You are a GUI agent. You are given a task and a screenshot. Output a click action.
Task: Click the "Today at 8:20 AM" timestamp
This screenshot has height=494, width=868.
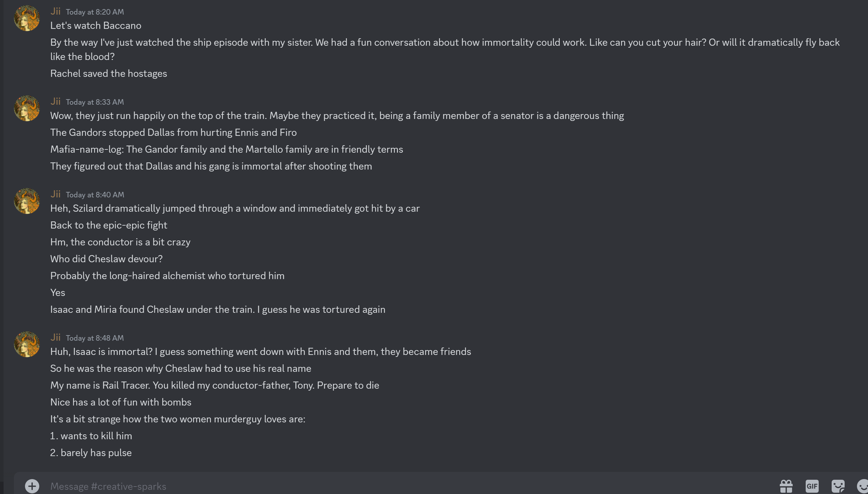coord(95,12)
